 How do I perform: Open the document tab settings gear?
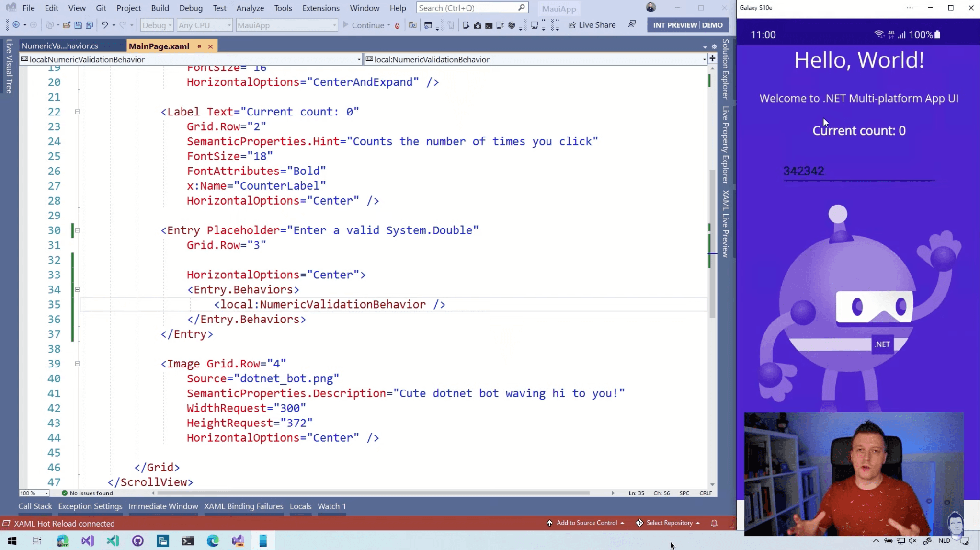coord(714,46)
